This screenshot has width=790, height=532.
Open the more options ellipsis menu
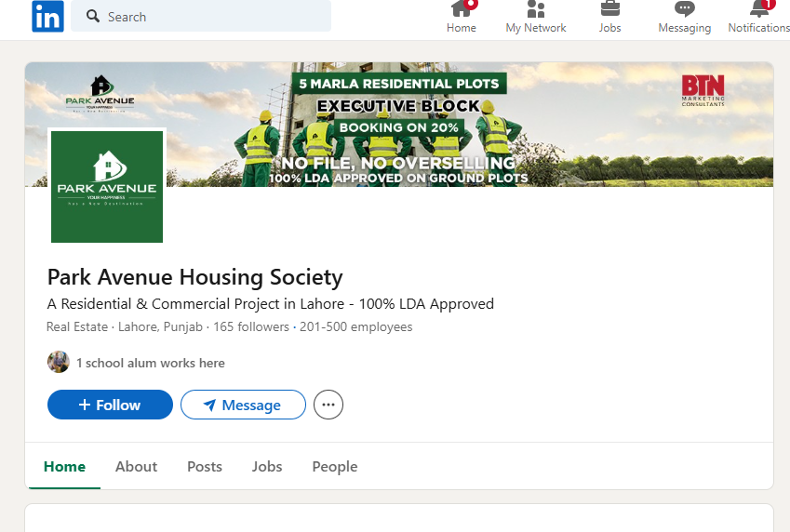click(328, 405)
